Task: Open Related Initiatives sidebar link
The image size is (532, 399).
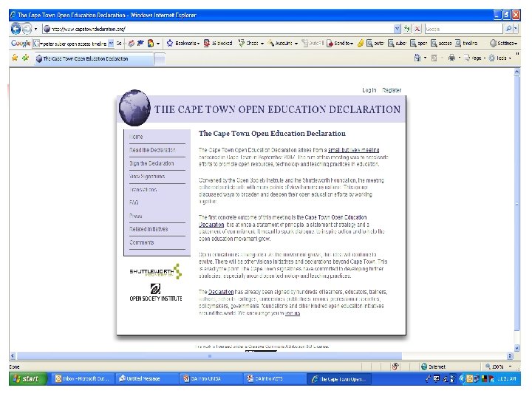Action: point(149,229)
